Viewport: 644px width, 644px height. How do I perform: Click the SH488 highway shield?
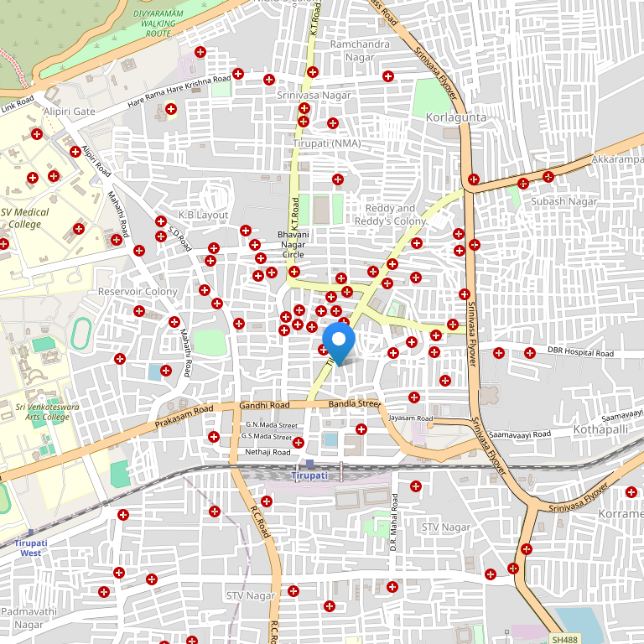565,640
